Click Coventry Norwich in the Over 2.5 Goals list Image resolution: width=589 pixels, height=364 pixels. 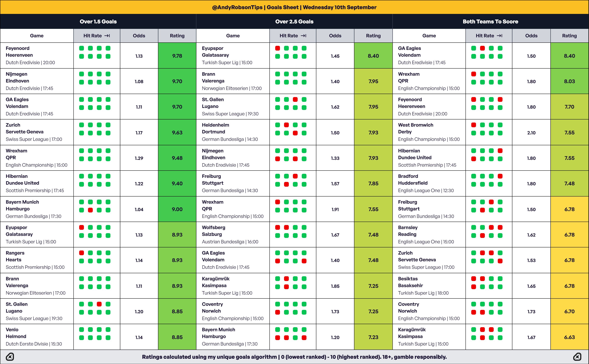coord(233,311)
